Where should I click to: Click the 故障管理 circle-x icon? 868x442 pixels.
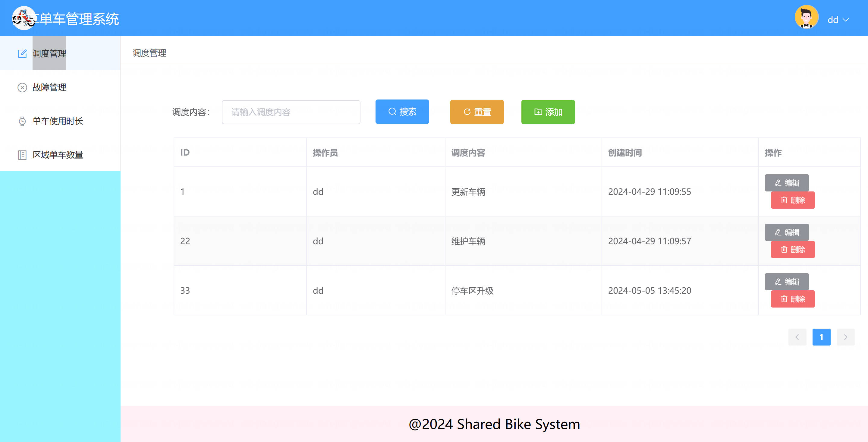[22, 88]
